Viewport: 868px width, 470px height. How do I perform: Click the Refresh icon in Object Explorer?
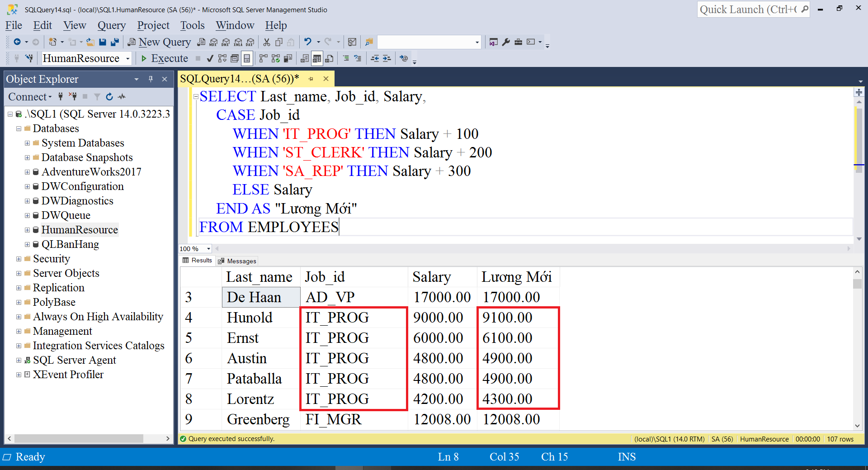coord(109,96)
